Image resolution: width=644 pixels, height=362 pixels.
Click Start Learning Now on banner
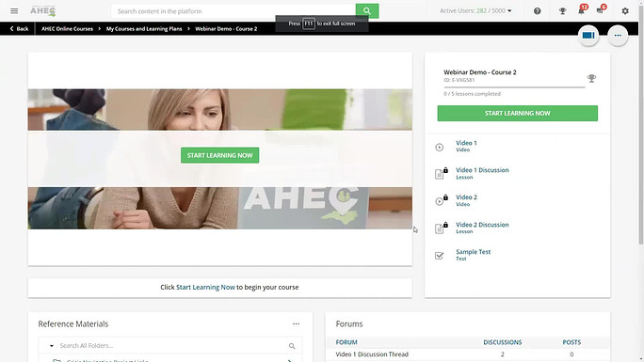219,155
